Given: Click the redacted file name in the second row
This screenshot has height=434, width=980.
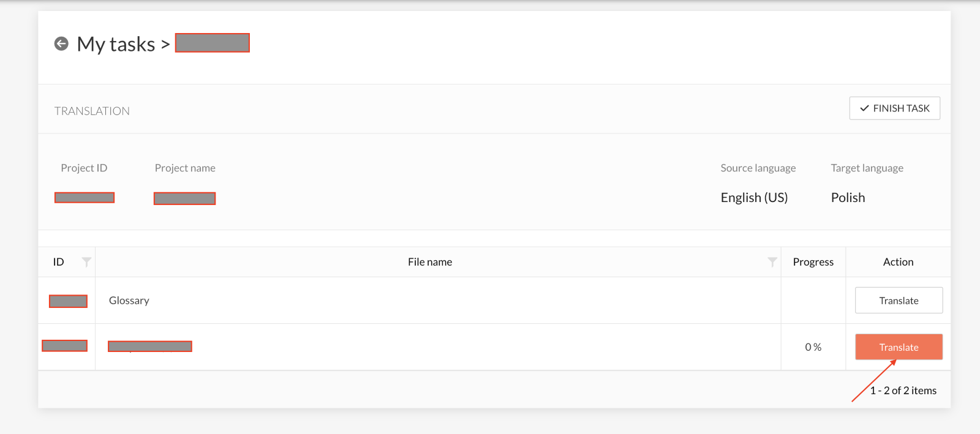Looking at the screenshot, I should 150,346.
